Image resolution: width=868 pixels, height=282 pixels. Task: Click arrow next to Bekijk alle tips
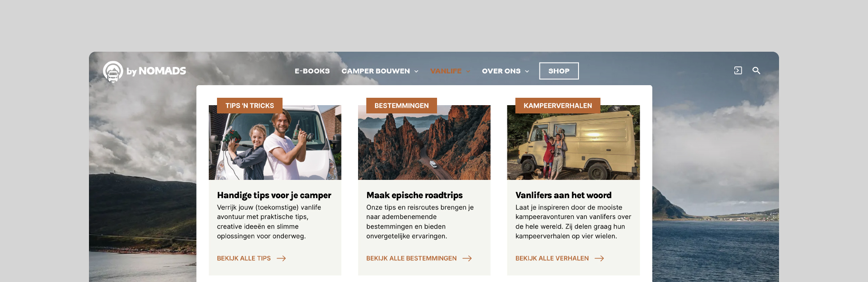coord(281,259)
